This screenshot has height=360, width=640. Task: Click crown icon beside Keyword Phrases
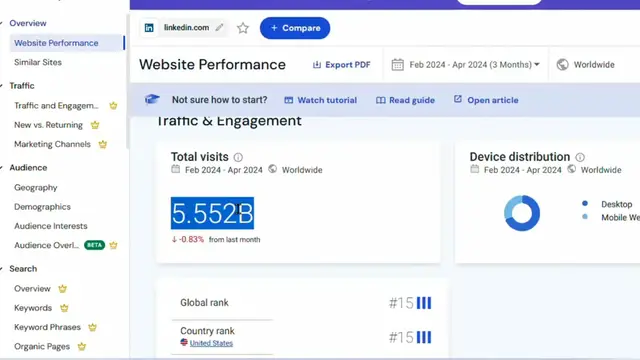pos(93,327)
